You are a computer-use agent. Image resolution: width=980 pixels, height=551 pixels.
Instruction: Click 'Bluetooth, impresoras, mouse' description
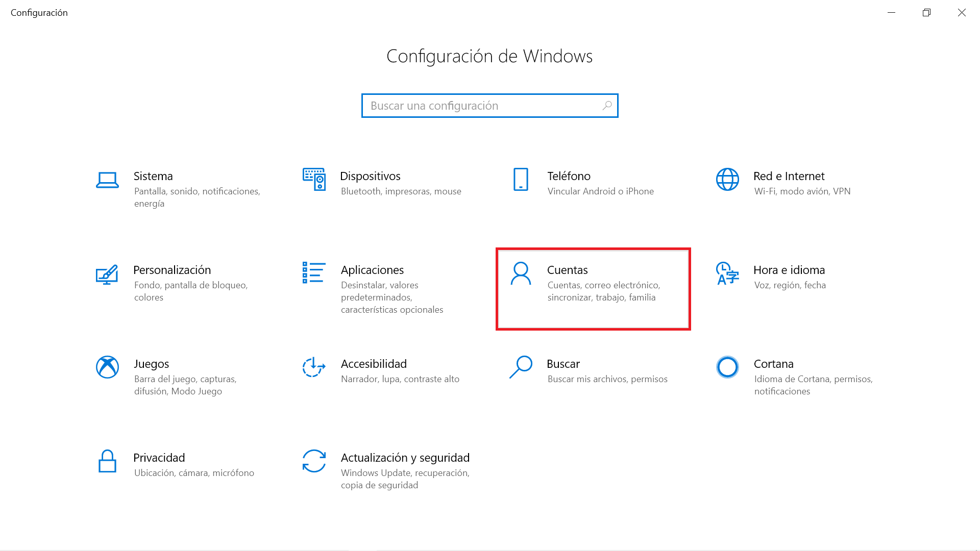tap(401, 191)
